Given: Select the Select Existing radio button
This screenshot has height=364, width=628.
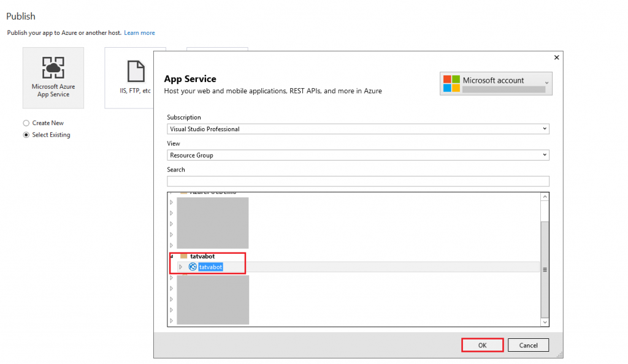Looking at the screenshot, I should click(x=26, y=135).
